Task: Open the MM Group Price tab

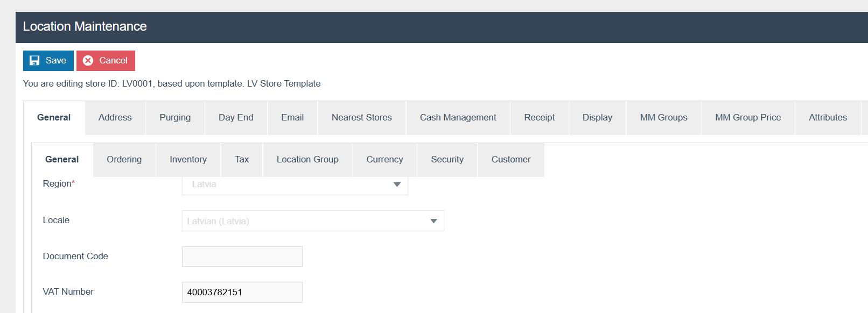Action: (x=747, y=118)
